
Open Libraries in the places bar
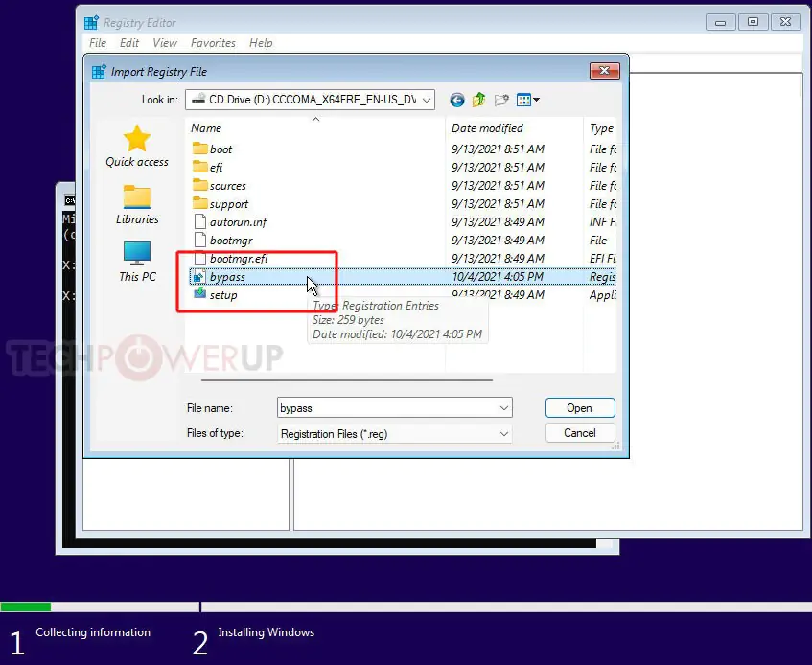click(x=137, y=204)
